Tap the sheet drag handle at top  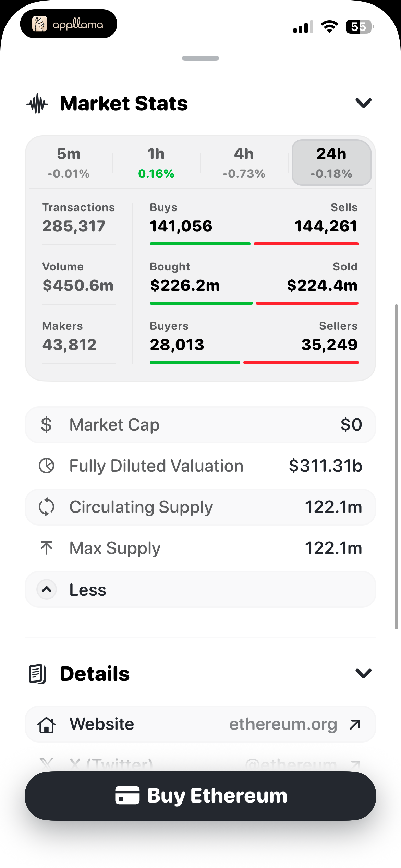pos(200,58)
